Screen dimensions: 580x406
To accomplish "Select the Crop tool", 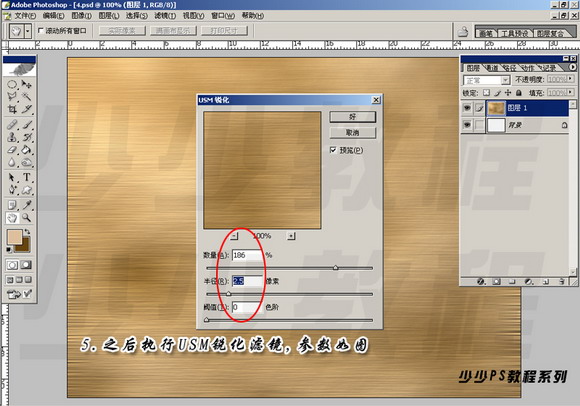I will (x=12, y=109).
